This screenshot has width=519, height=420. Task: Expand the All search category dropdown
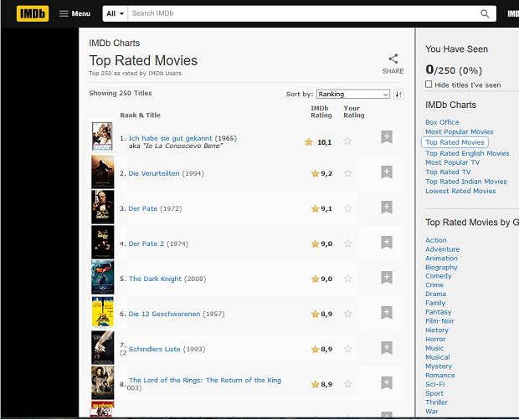pyautogui.click(x=115, y=13)
